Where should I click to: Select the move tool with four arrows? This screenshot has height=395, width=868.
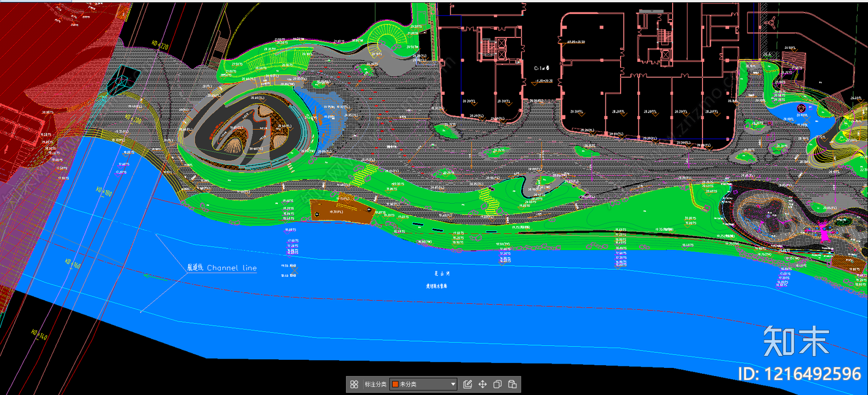(482, 384)
